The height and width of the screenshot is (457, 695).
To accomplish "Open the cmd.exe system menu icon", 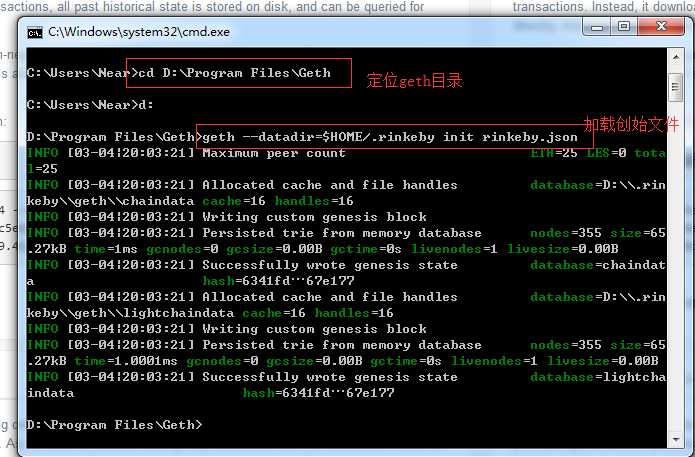I will click(35, 33).
